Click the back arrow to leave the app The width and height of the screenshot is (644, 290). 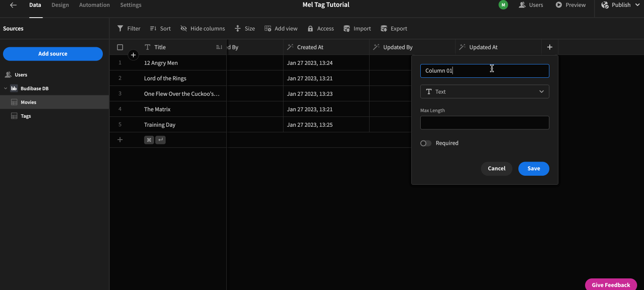[x=12, y=5]
